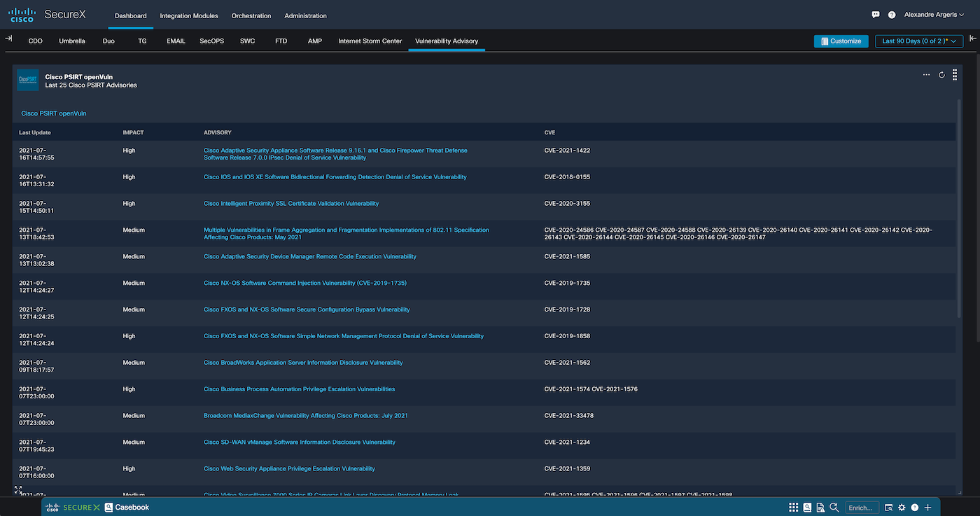Click the Cisco PSIRT tile logo thumbnail

28,80
